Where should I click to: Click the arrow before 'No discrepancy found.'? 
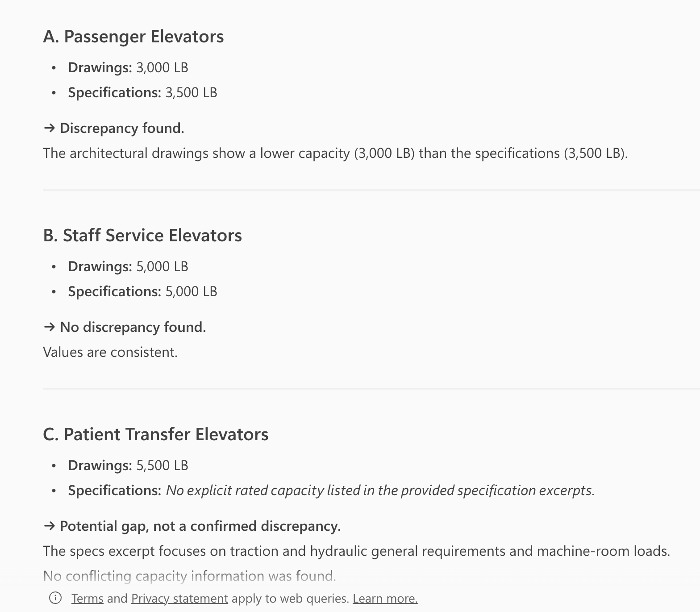coord(49,327)
